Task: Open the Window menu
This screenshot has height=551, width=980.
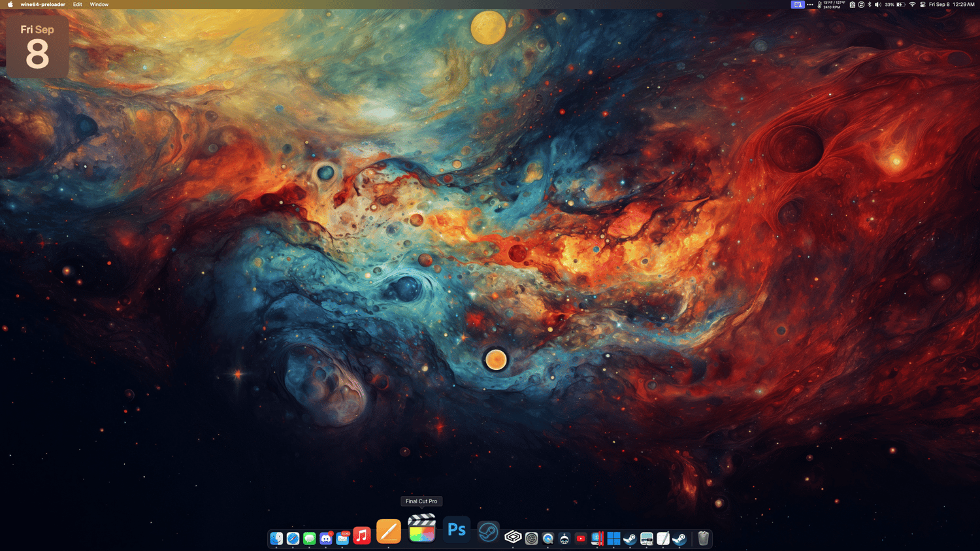Action: pyautogui.click(x=99, y=5)
